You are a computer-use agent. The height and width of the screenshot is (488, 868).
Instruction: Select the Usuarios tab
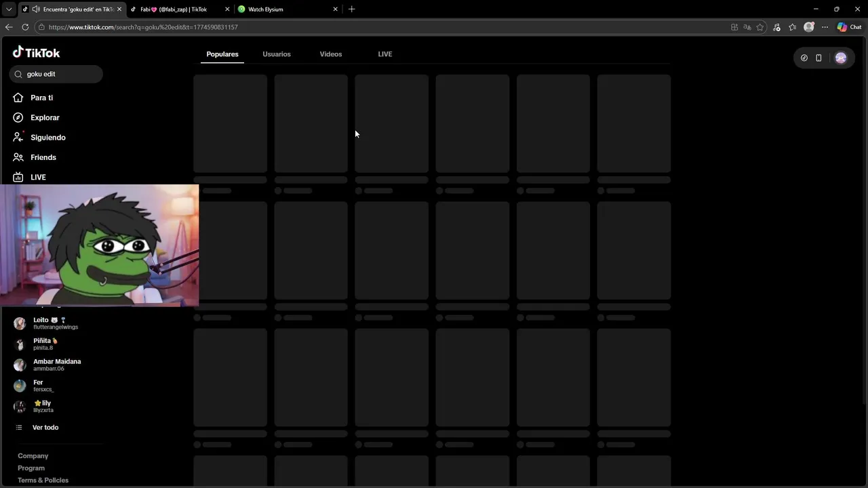pos(277,54)
